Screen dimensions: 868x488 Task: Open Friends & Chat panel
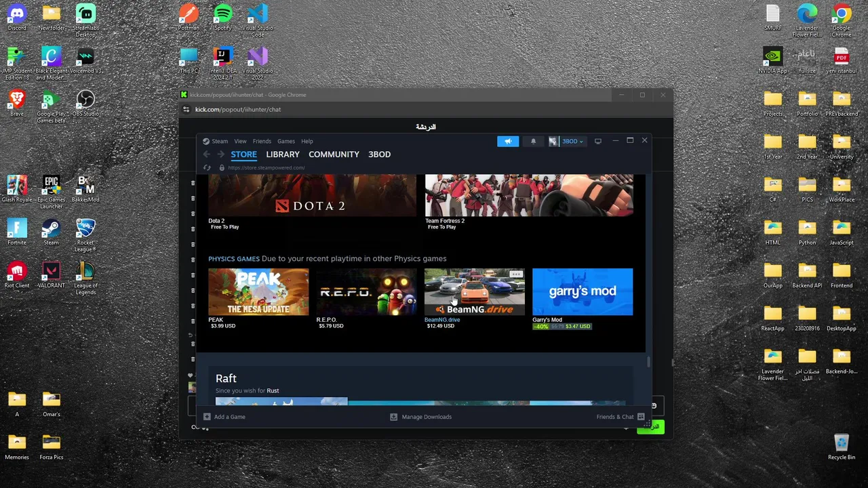coord(620,417)
